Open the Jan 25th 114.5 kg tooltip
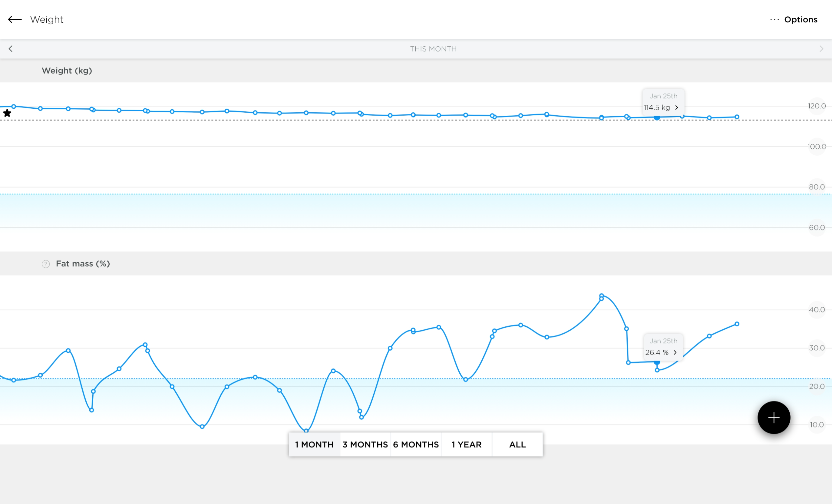The width and height of the screenshot is (832, 504). click(663, 102)
